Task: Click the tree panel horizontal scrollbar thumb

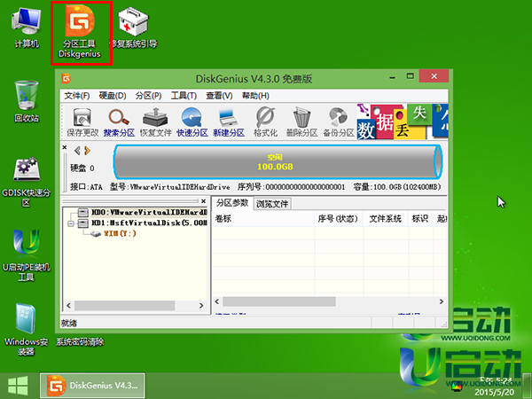Action: (124, 305)
